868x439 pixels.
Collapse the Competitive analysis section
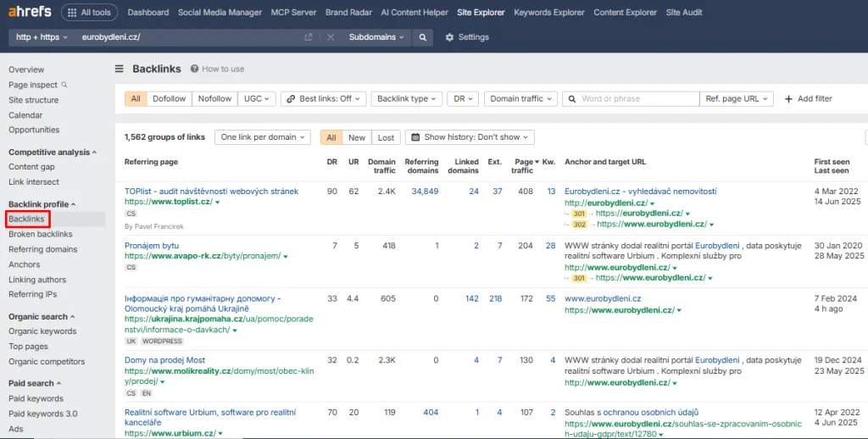click(52, 153)
